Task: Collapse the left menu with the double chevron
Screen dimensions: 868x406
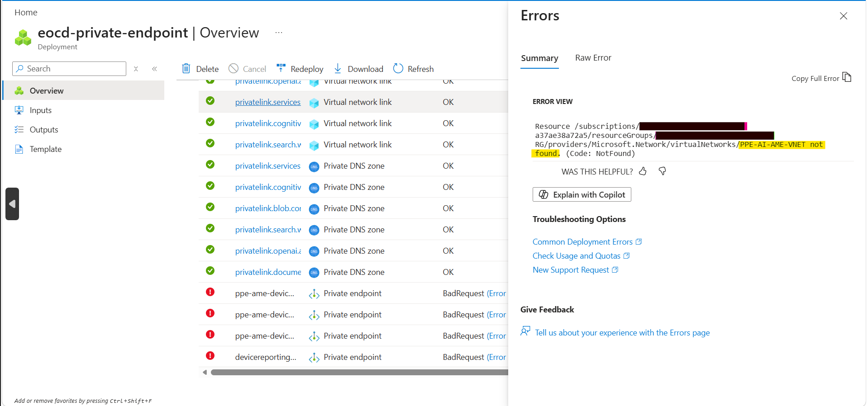Action: [155, 69]
